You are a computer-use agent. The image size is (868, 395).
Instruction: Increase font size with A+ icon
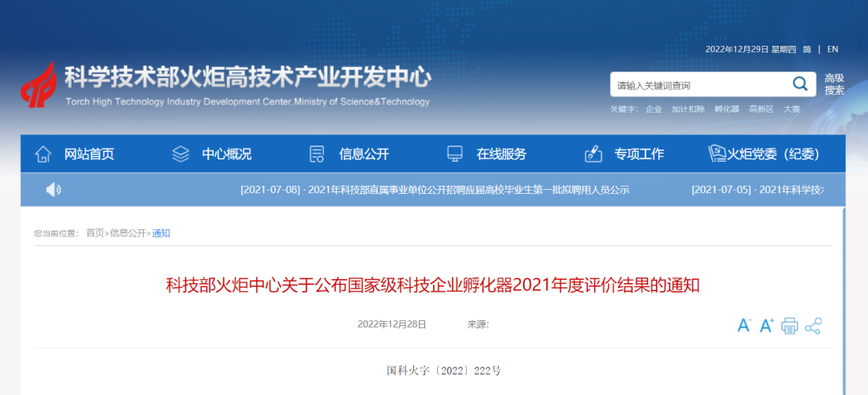point(767,326)
